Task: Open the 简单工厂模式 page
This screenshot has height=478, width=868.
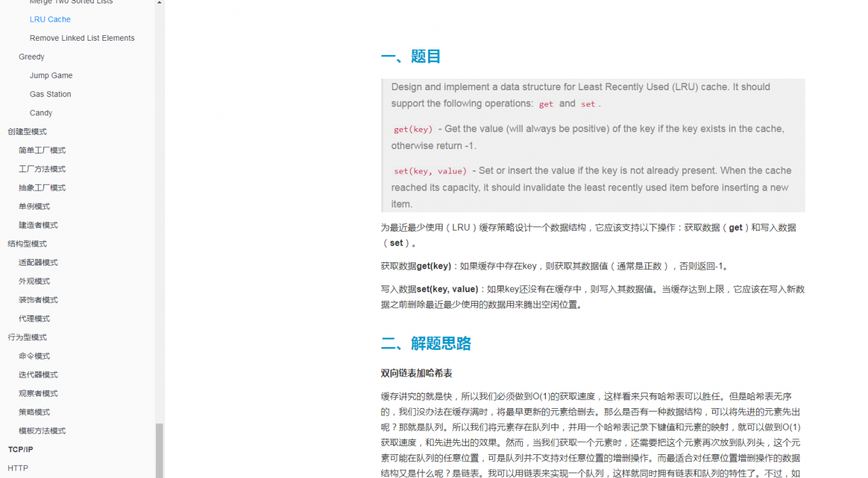Action: [x=42, y=151]
